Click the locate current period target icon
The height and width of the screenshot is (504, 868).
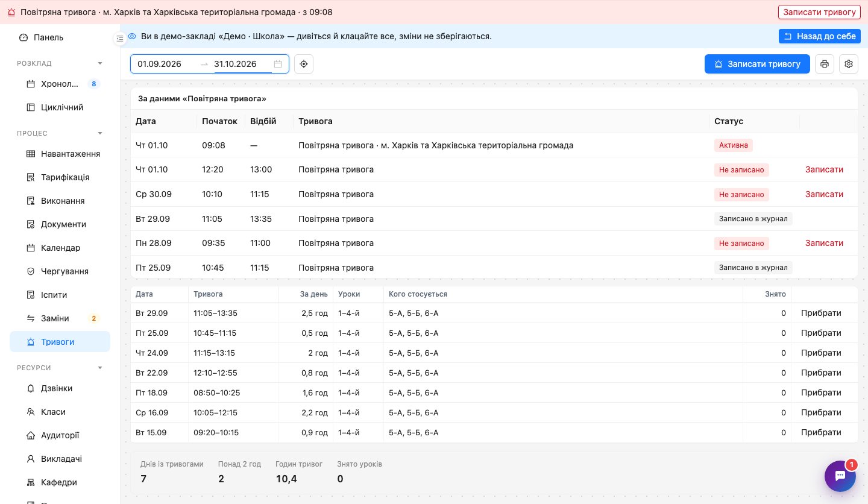click(304, 64)
